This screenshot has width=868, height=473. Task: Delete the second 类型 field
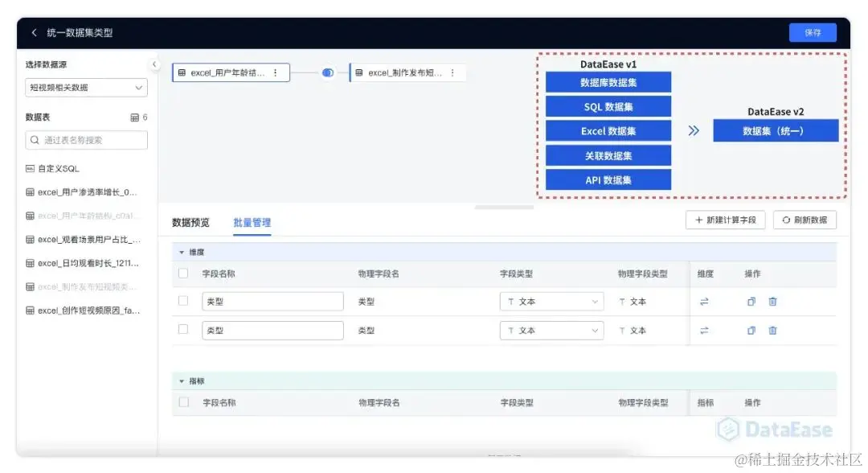pos(773,331)
